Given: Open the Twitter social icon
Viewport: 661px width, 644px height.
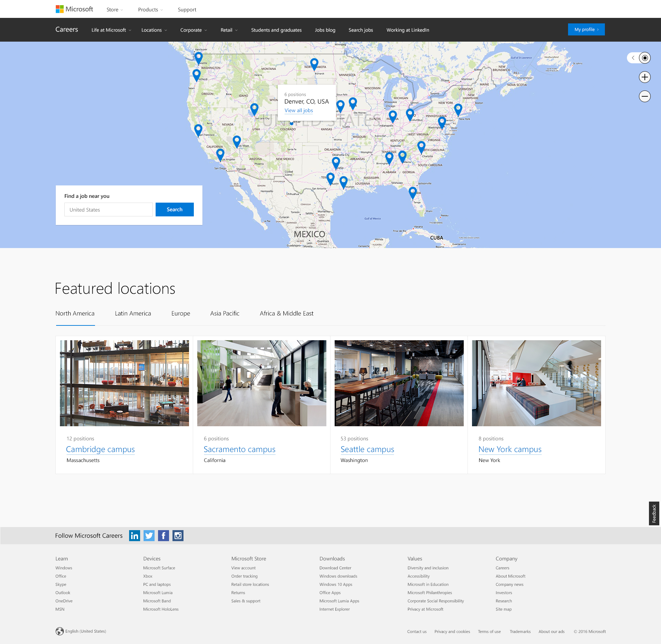Looking at the screenshot, I should click(x=149, y=536).
